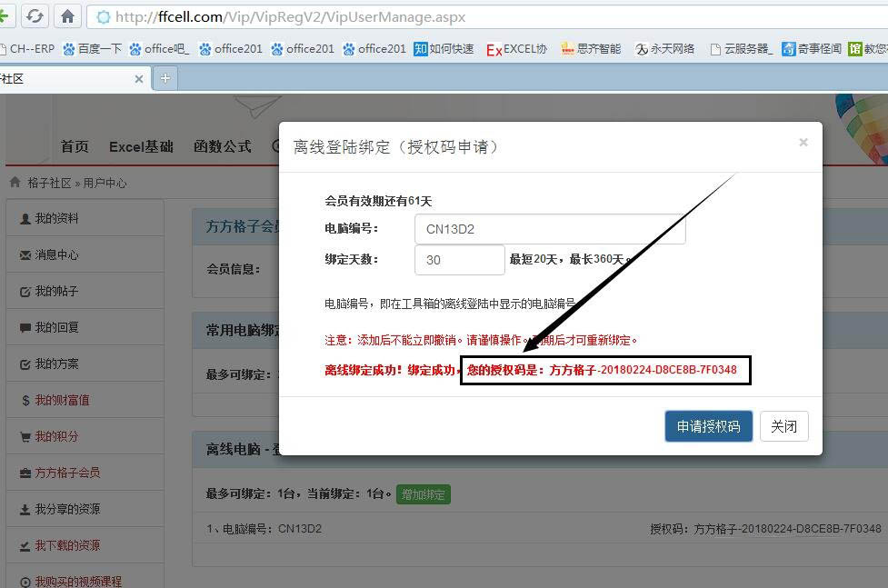Image resolution: width=888 pixels, height=588 pixels.
Task: Open 我下载的资源 in the sidebar
Action: (x=85, y=544)
